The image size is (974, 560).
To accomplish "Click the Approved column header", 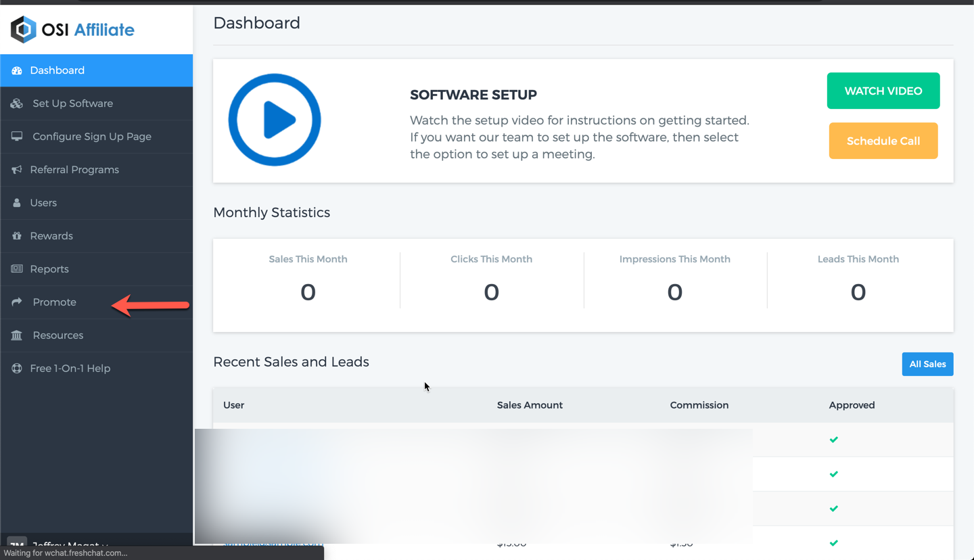I will point(852,405).
